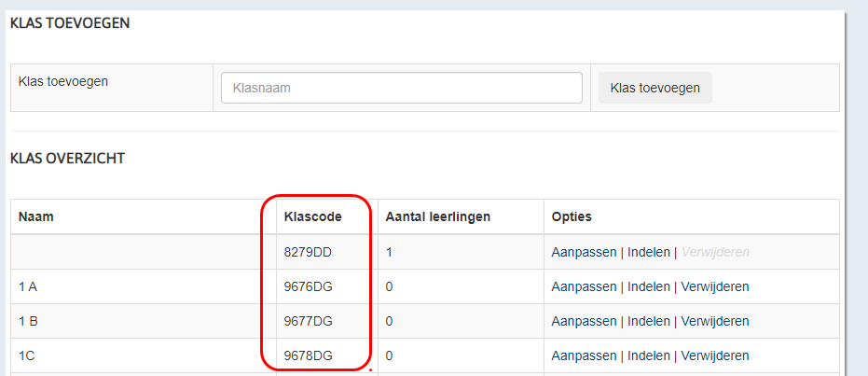This screenshot has height=376, width=868.
Task: Delete class 1 A with Verwijderen
Action: tap(715, 286)
